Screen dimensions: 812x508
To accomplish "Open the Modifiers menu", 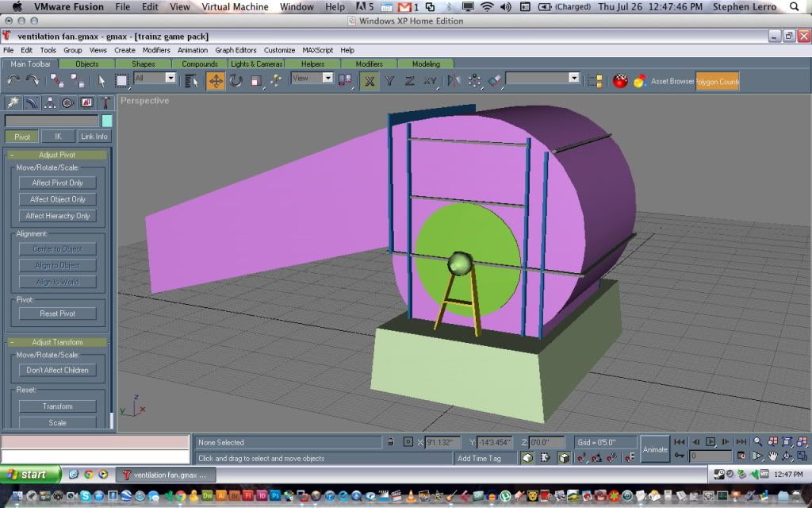I will pyautogui.click(x=156, y=50).
